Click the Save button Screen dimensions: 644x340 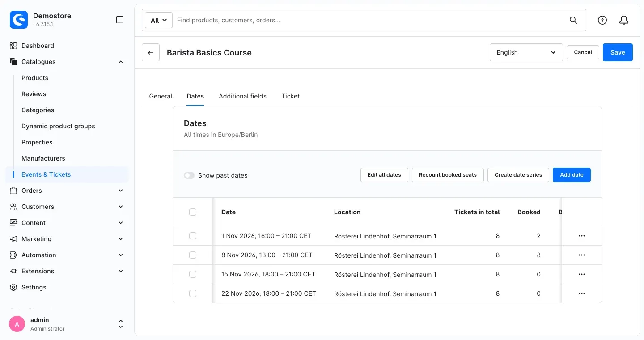pyautogui.click(x=618, y=52)
